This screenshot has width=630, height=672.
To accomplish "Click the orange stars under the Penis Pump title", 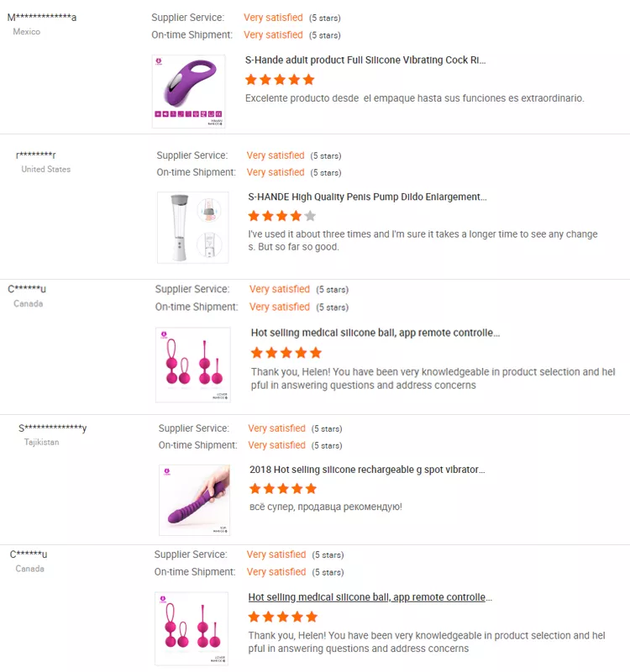I will [276, 216].
